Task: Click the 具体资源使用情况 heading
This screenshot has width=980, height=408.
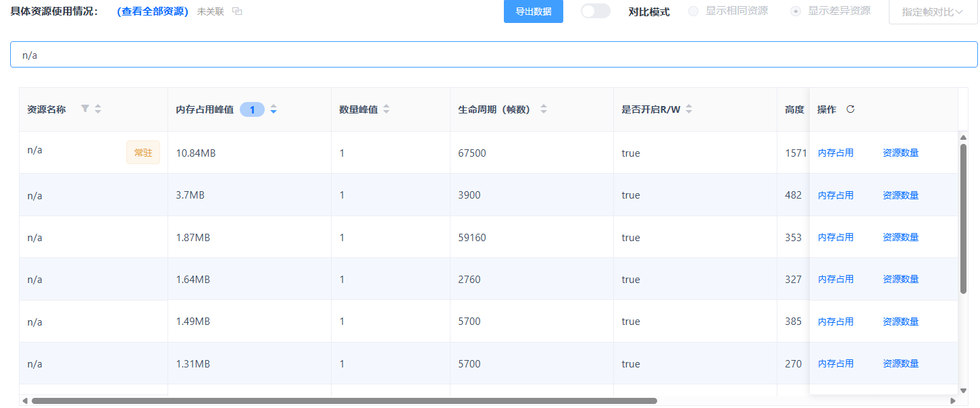Action: pos(54,11)
